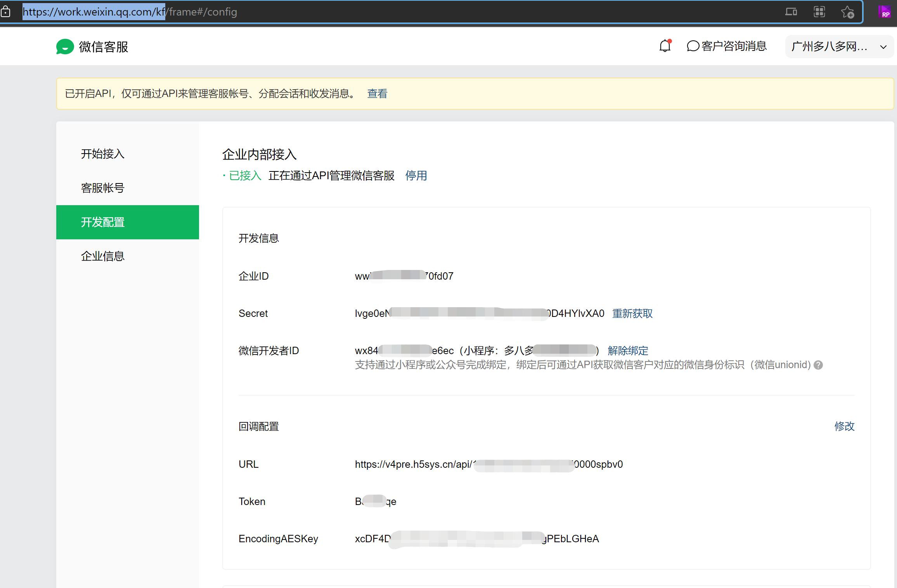Click 解除绑定 to unbind developer ID
This screenshot has width=897, height=588.
click(628, 351)
